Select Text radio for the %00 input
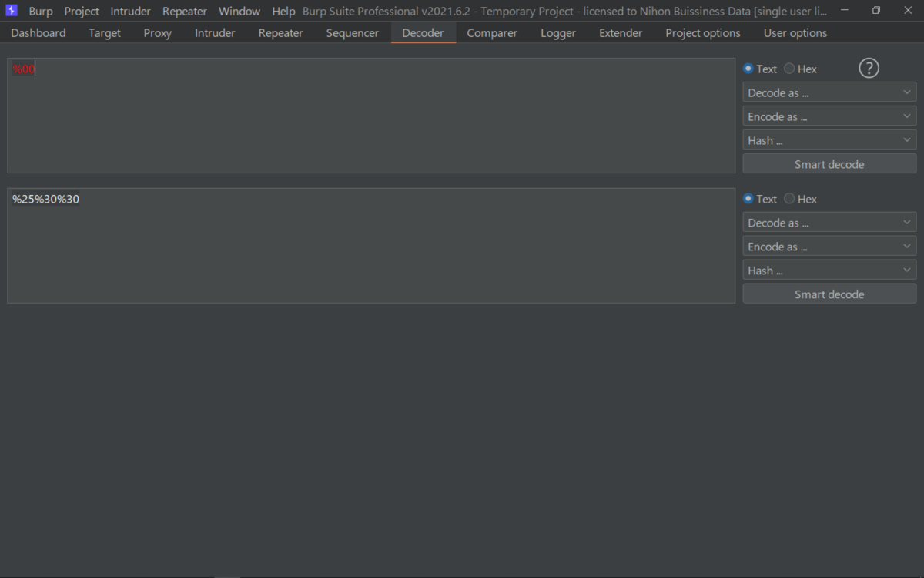This screenshot has height=578, width=924. point(760,69)
